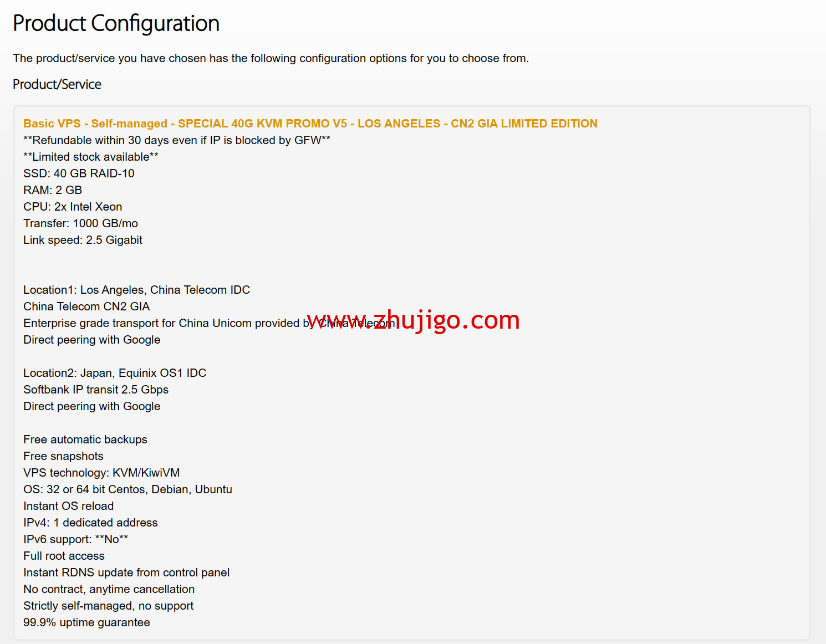Click the Instant RDNS update line

(126, 573)
